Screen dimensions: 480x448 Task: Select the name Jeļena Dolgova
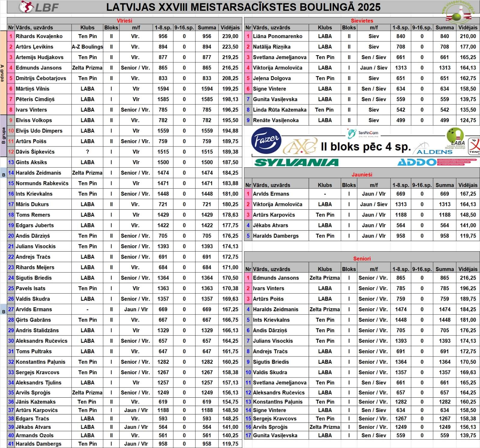click(272, 78)
